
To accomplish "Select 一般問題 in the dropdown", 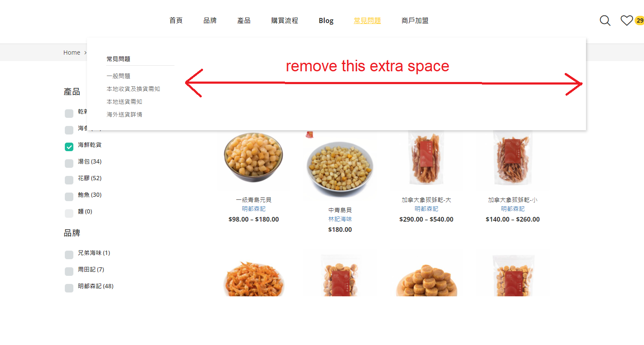I will click(x=119, y=76).
